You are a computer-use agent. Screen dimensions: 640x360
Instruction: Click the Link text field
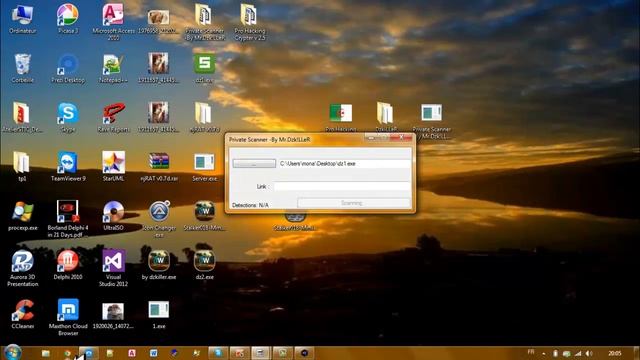click(342, 187)
